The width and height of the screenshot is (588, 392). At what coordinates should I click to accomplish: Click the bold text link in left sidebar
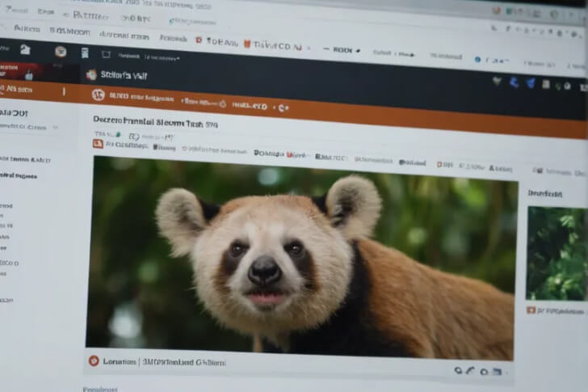[18, 175]
